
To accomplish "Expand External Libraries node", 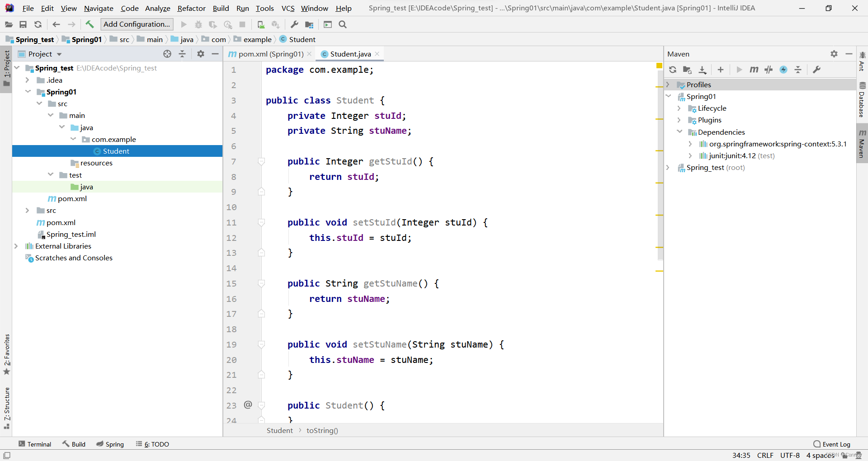I will (x=16, y=246).
